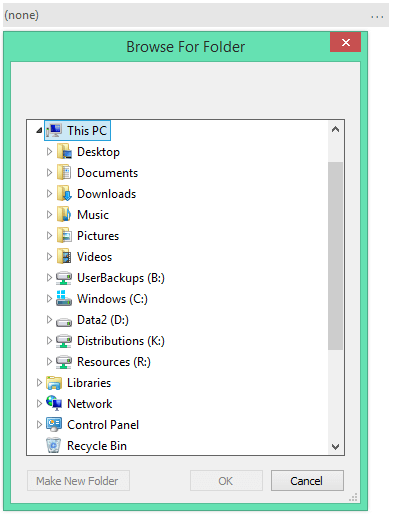Expand the Distributions (K:) drive node
The width and height of the screenshot is (393, 514).
coord(49,341)
